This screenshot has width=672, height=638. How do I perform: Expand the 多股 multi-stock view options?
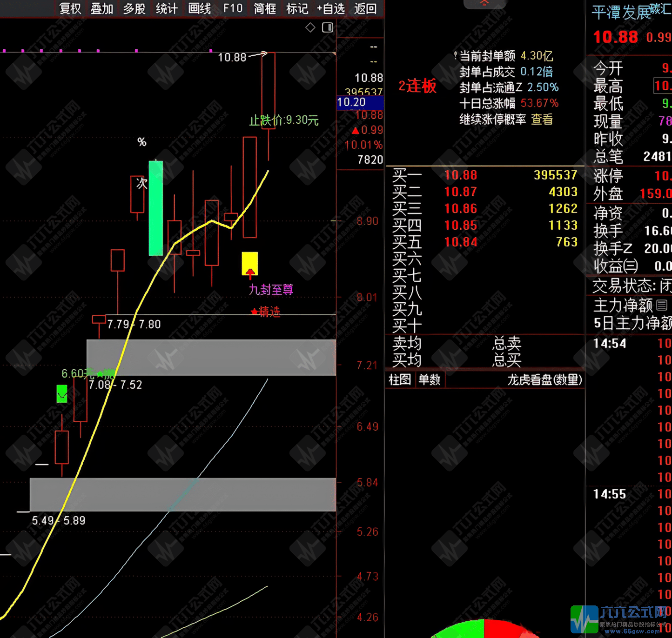134,8
